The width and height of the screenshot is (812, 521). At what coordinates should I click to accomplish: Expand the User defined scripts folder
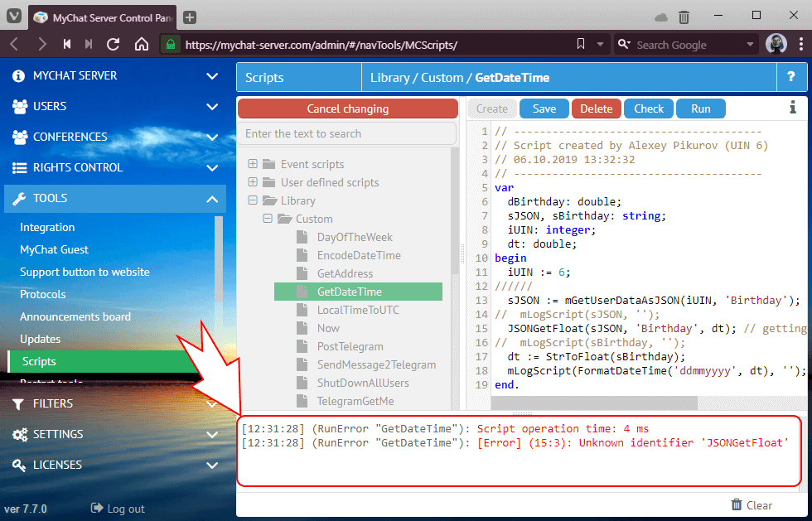(253, 182)
